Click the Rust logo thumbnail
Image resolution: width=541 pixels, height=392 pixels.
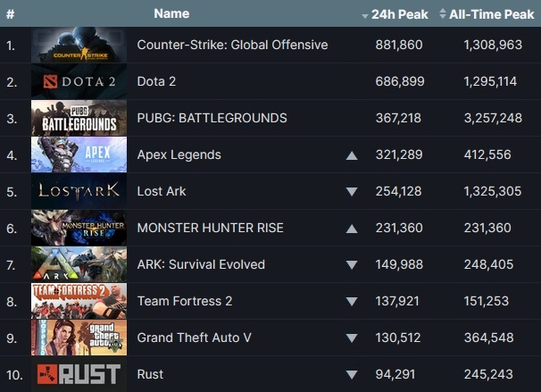click(x=79, y=374)
